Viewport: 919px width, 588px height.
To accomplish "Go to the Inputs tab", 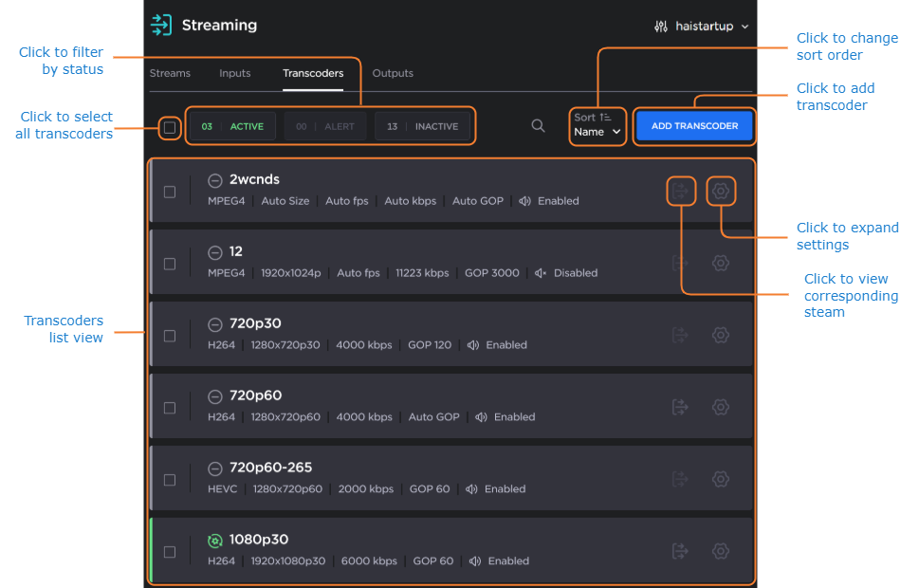I will point(235,73).
